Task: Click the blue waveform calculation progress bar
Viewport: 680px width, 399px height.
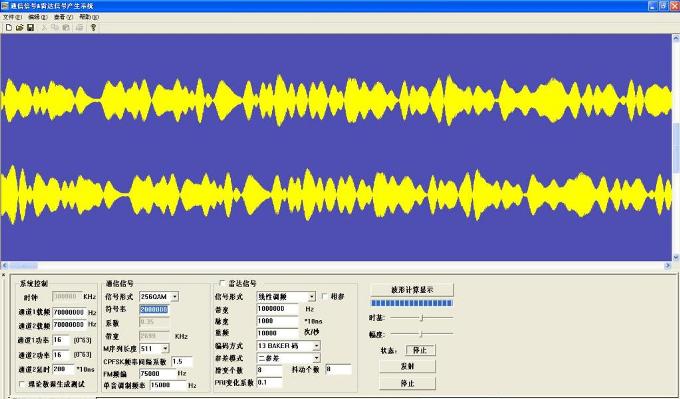Action: pyautogui.click(x=412, y=303)
